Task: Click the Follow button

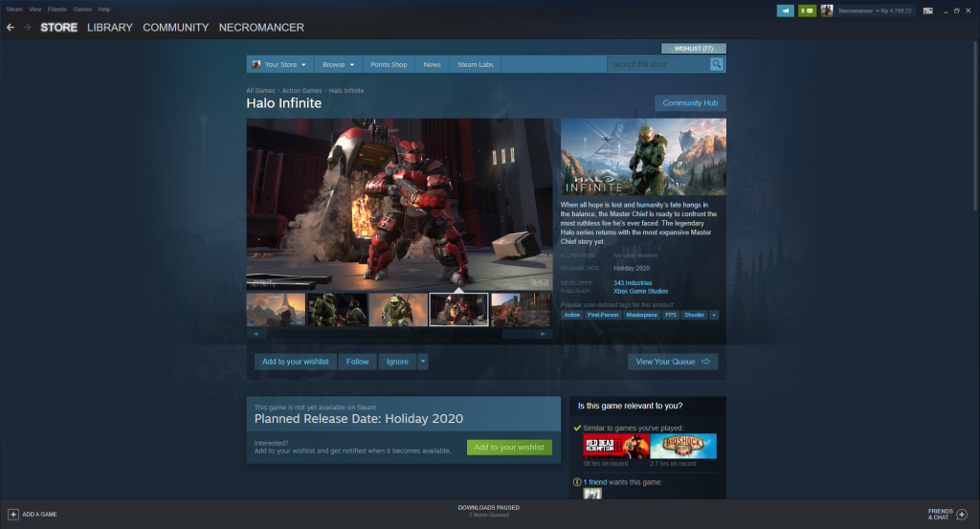Action: pos(358,362)
